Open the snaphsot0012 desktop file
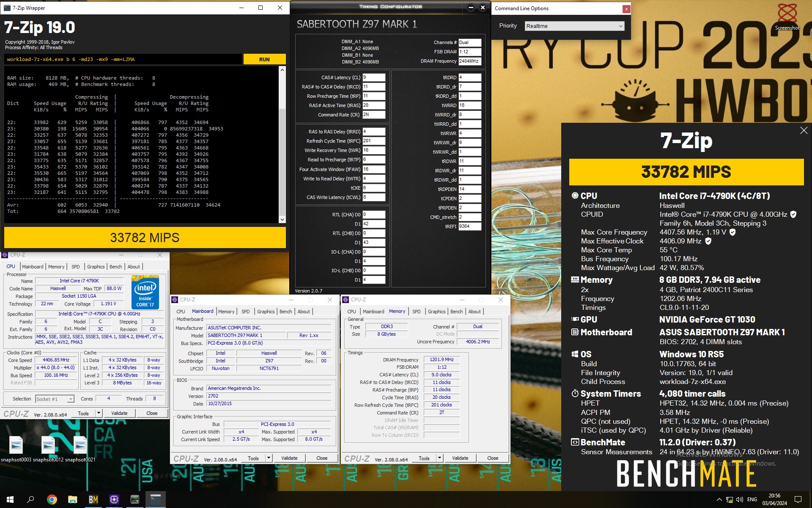Screen dimensions: 812x508 48,450
